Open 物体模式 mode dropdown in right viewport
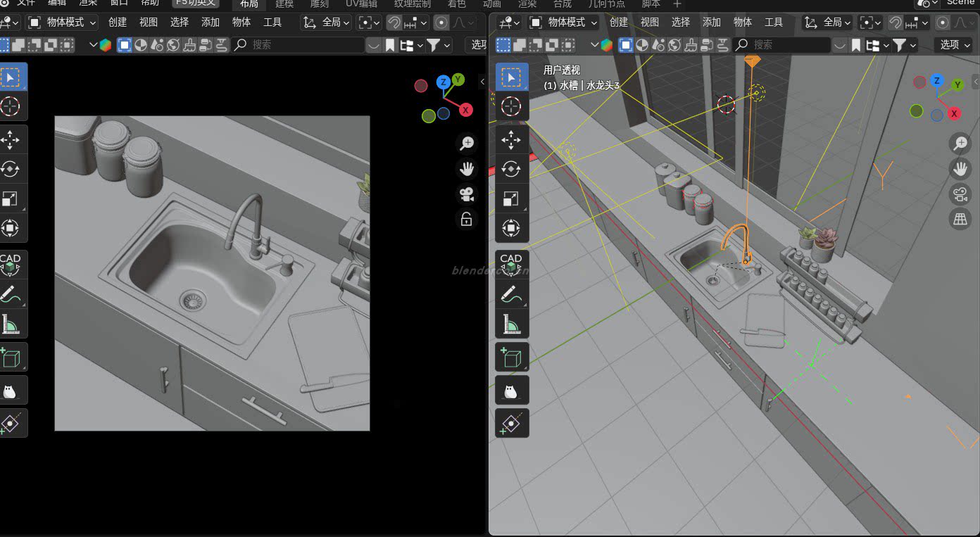980x537 pixels. [563, 23]
